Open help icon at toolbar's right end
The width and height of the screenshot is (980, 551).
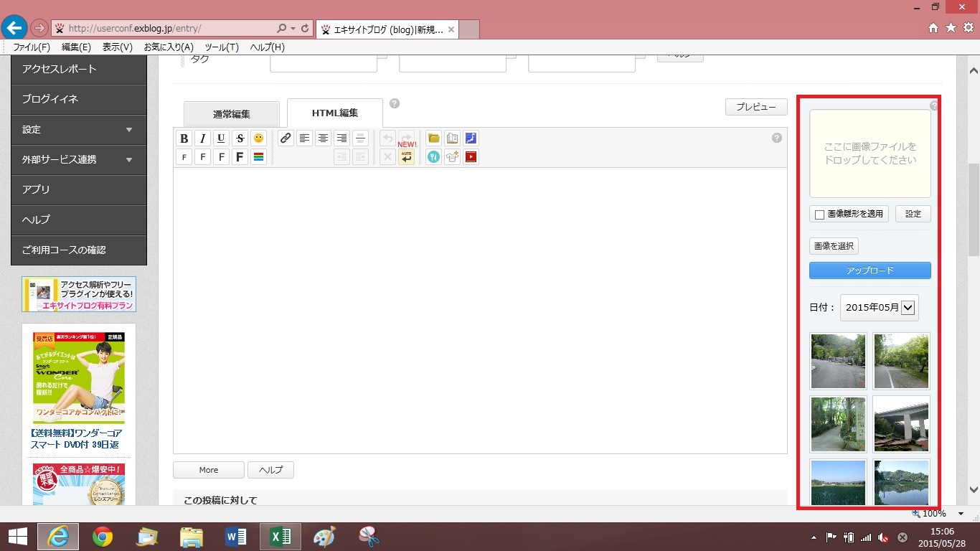click(x=777, y=138)
